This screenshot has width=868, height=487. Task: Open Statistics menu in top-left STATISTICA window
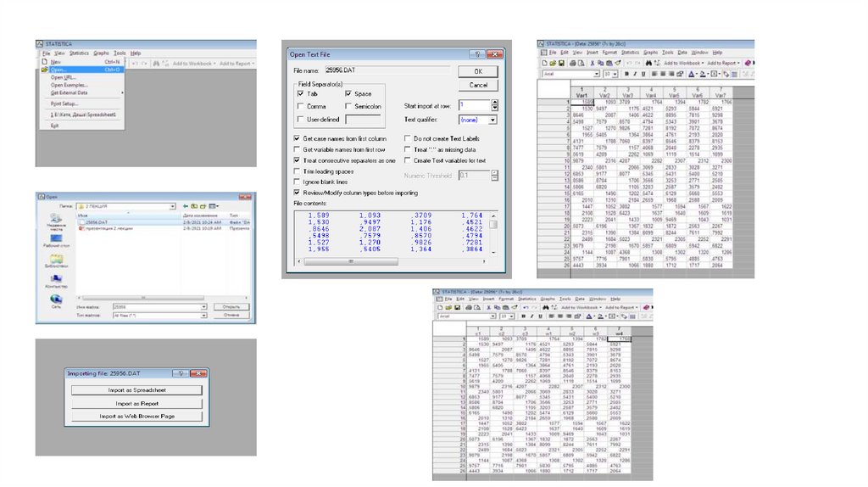79,53
